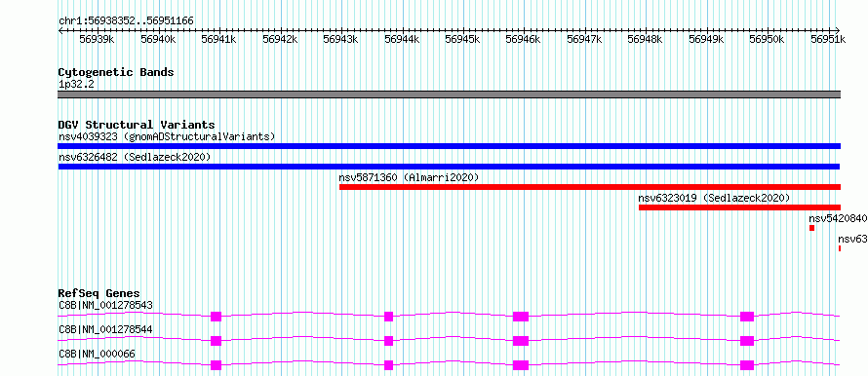This screenshot has width=868, height=376.
Task: Click ruler tick label 56948k
Action: click(645, 39)
